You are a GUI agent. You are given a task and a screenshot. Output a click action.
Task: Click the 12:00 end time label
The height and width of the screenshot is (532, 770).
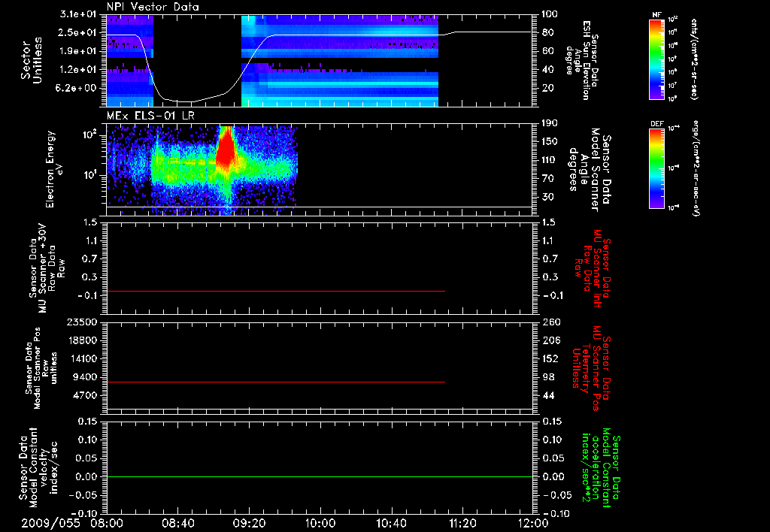[x=533, y=523]
